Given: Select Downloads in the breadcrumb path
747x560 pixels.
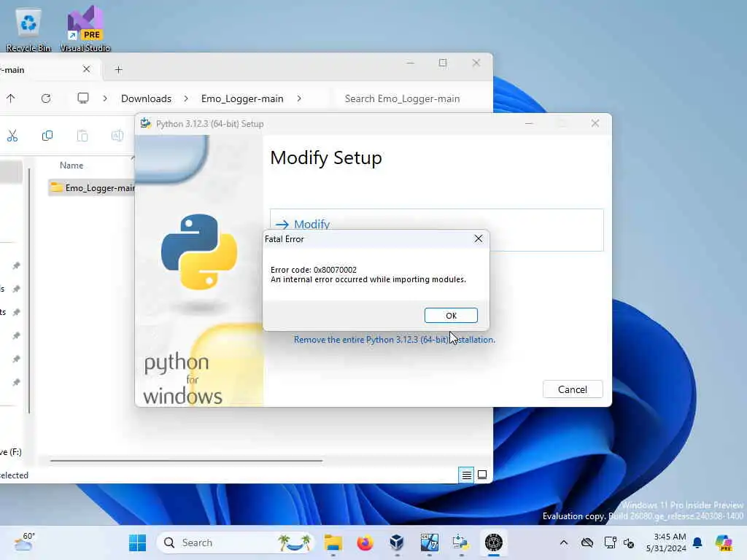Looking at the screenshot, I should point(146,98).
